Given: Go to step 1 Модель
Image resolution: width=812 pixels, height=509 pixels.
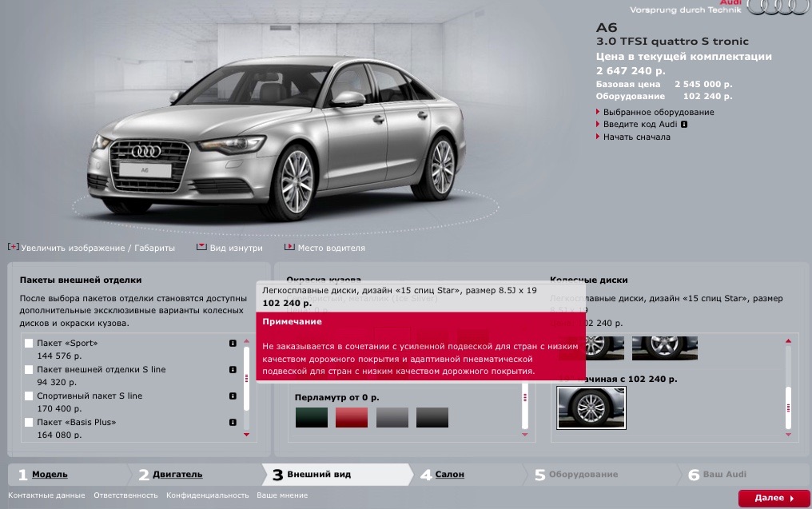Looking at the screenshot, I should [50, 475].
